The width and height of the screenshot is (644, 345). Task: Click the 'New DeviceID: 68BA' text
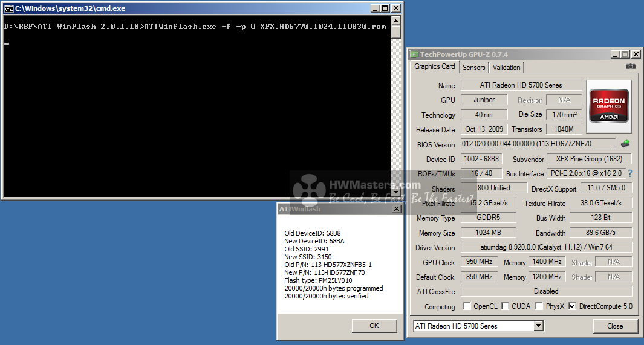pyautogui.click(x=314, y=241)
